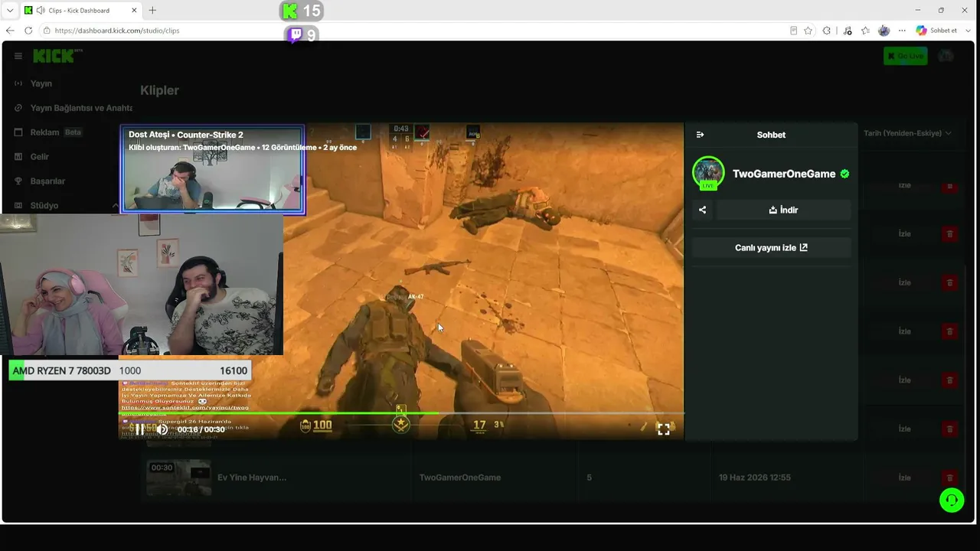This screenshot has width=980, height=551.
Task: Open the browser Settings and more menu
Action: pyautogui.click(x=903, y=31)
